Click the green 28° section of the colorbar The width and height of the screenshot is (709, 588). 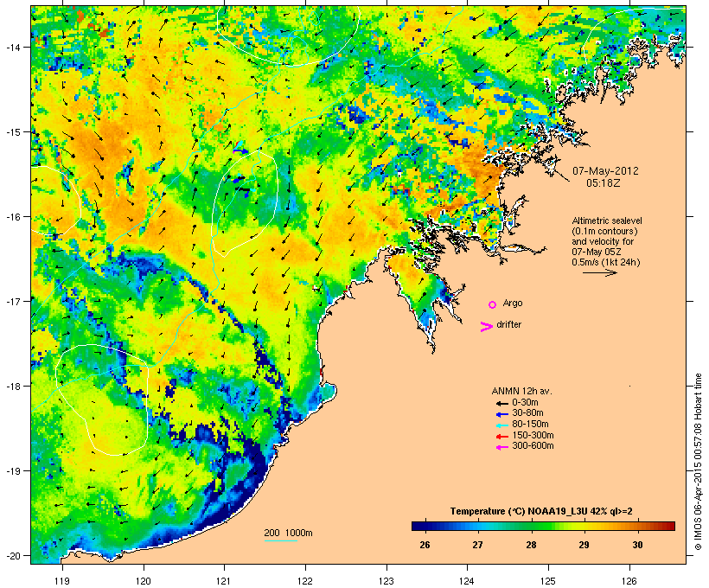pyautogui.click(x=531, y=526)
